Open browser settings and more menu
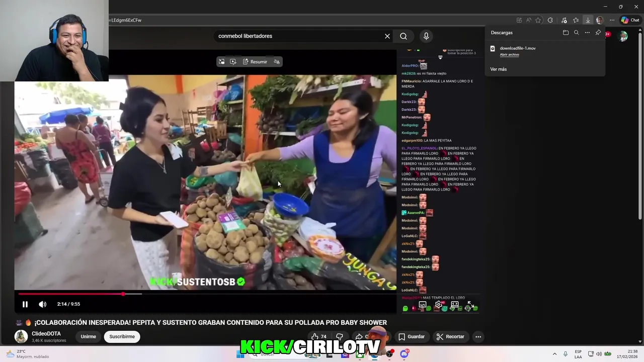Image resolution: width=644 pixels, height=362 pixels. 612,20
